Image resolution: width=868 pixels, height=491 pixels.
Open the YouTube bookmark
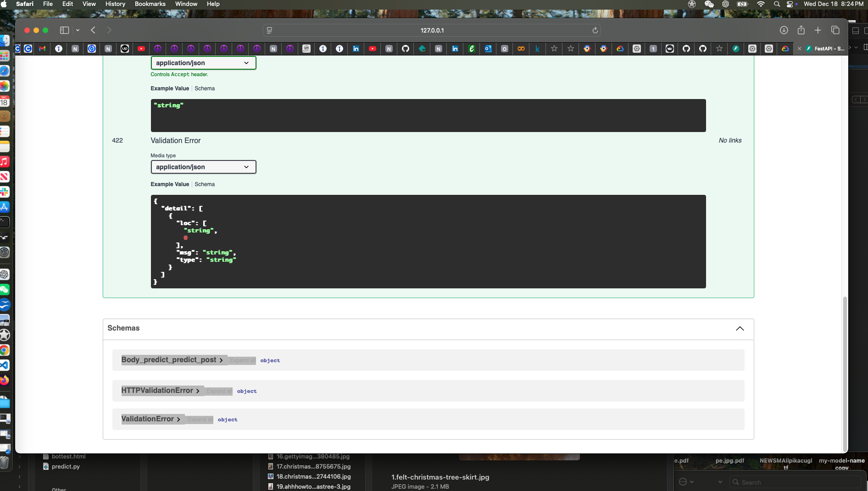point(141,49)
